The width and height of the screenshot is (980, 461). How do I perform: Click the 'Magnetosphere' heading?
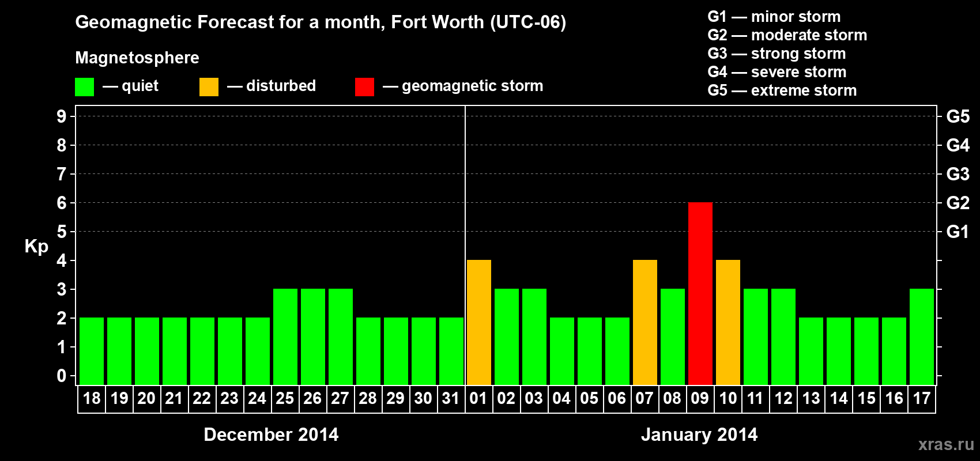137,58
